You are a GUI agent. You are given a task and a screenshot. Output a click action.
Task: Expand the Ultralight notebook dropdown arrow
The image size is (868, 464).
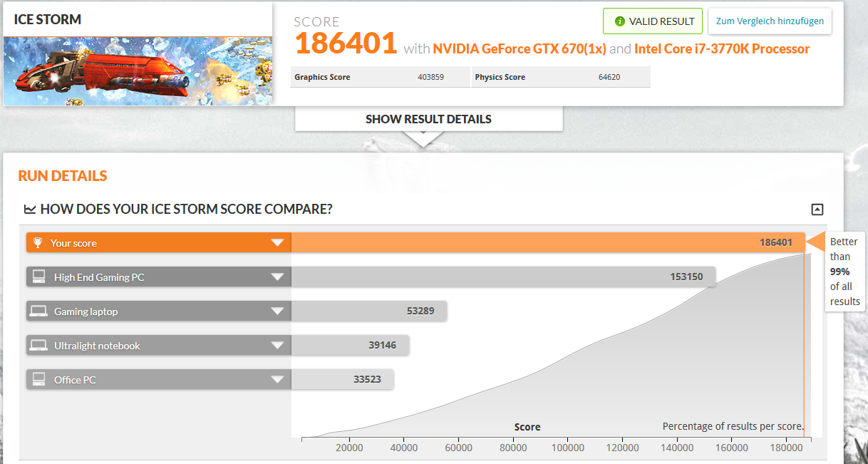click(277, 346)
